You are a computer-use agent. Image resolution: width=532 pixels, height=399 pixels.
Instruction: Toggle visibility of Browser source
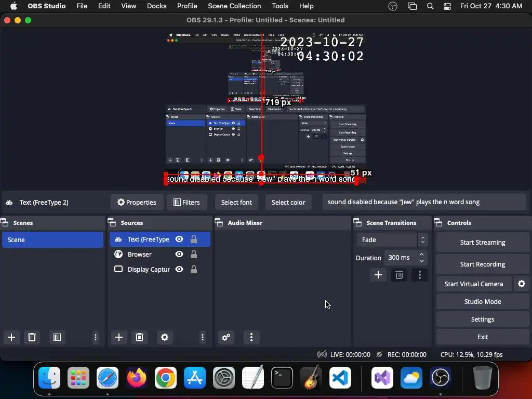tap(179, 254)
